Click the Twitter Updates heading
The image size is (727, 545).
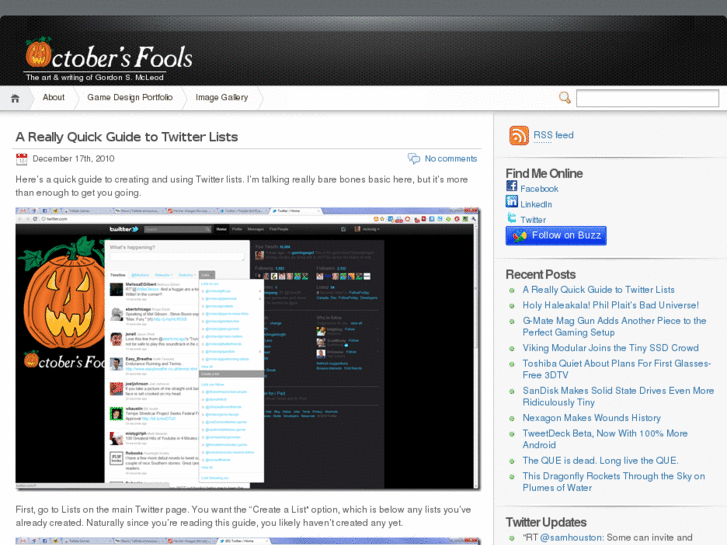(x=546, y=522)
